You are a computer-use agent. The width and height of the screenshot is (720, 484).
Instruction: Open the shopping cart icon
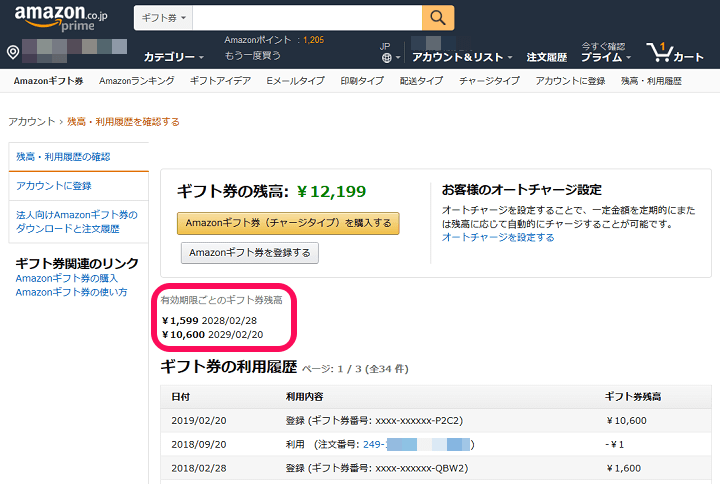(x=676, y=53)
